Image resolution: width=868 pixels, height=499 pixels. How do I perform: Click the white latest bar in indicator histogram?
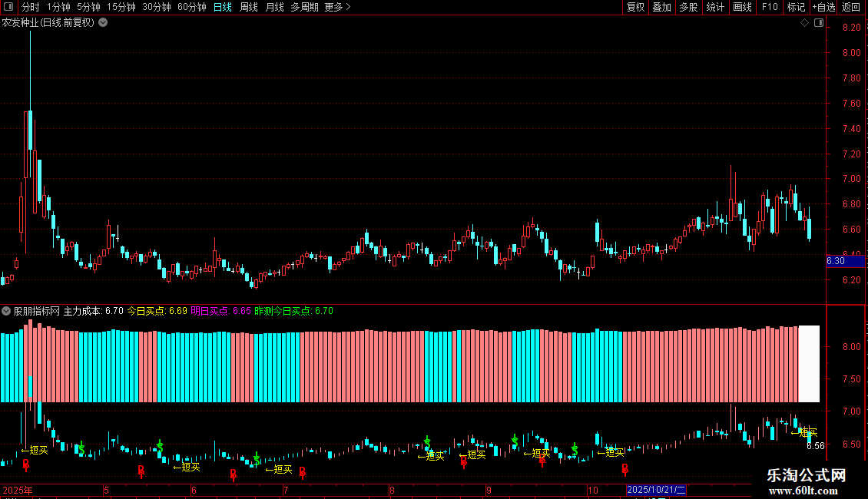[809, 363]
